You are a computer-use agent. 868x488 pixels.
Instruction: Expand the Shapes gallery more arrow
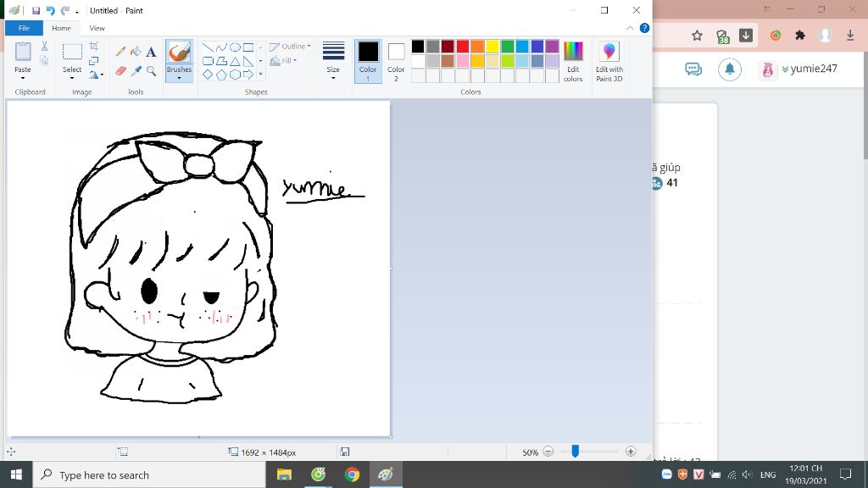click(261, 75)
